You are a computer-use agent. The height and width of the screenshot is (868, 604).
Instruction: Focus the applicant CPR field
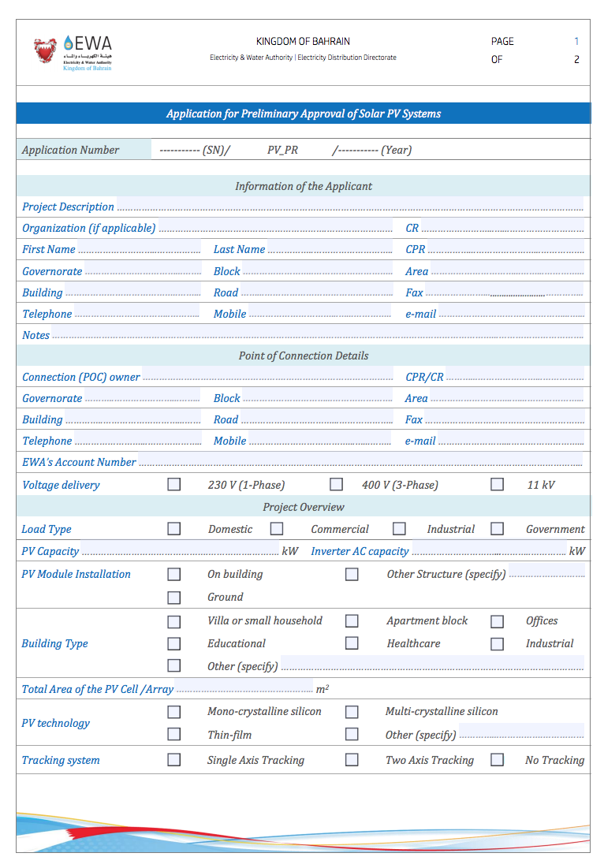pos(506,248)
